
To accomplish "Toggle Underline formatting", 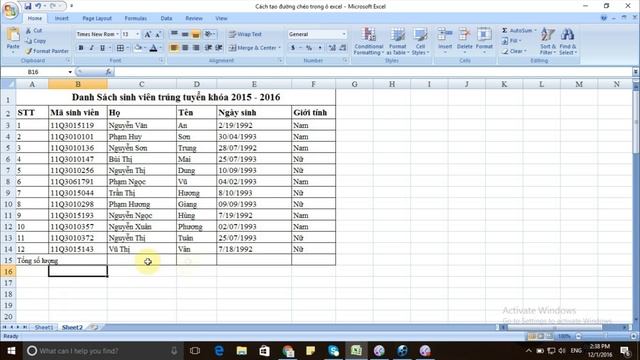I will click(x=102, y=48).
